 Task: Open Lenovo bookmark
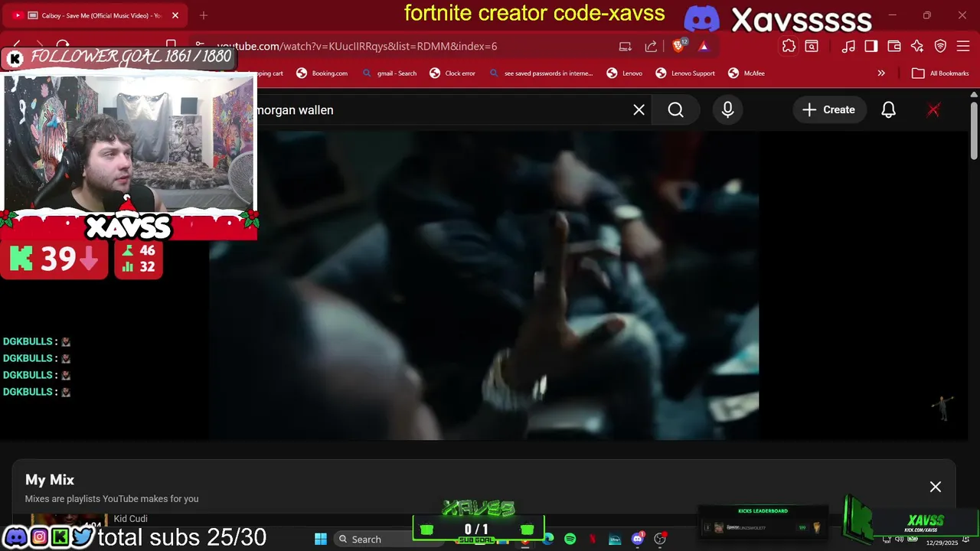[x=625, y=73]
